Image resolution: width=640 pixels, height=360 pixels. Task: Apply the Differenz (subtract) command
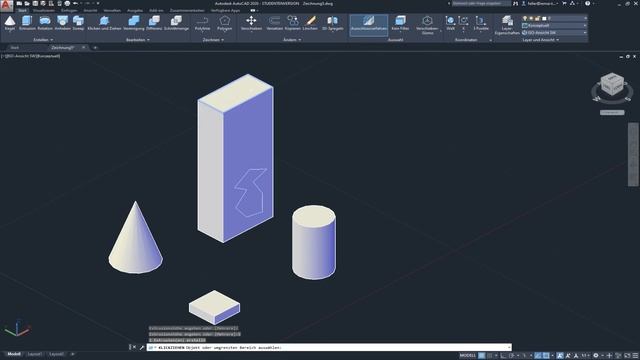(x=154, y=23)
